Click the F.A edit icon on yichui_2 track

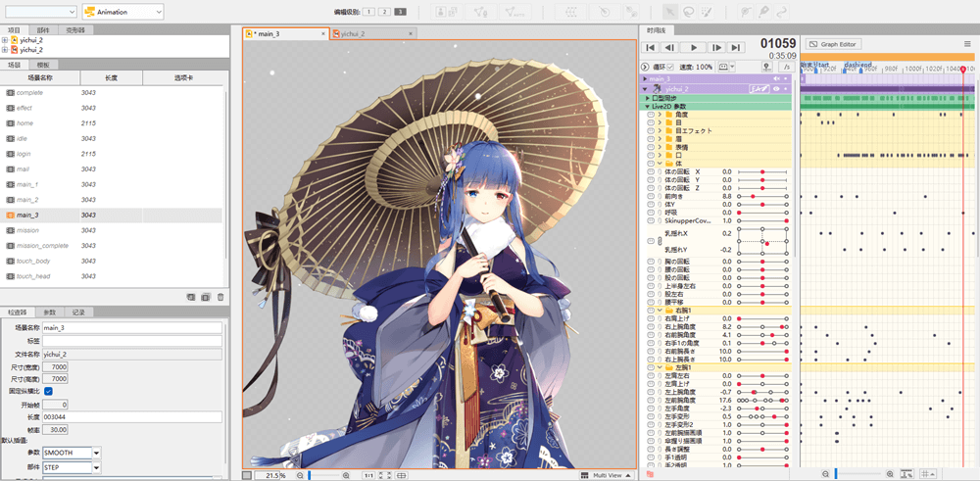tap(761, 89)
